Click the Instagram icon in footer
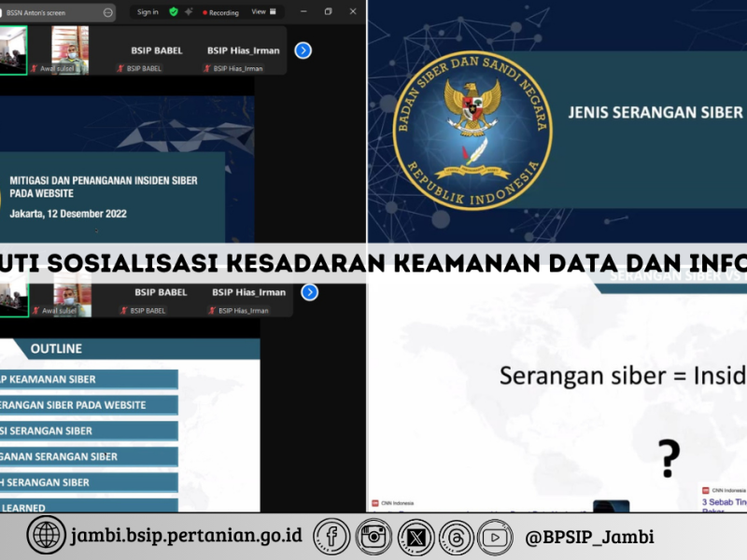The height and width of the screenshot is (560, 747). 373,538
